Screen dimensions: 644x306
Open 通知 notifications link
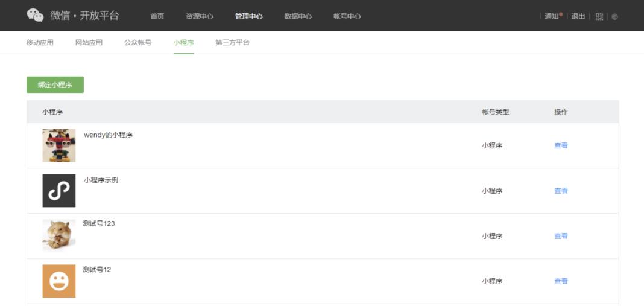[x=553, y=16]
